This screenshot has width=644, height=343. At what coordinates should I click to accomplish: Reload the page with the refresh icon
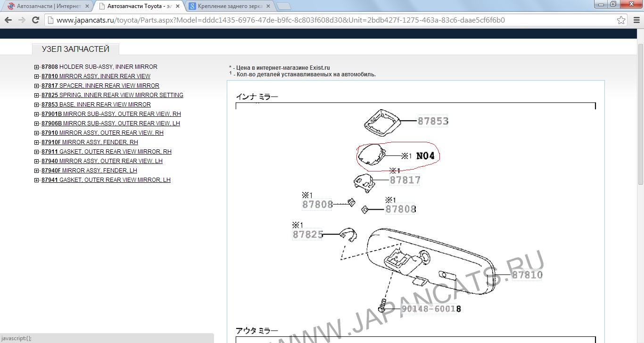point(35,20)
